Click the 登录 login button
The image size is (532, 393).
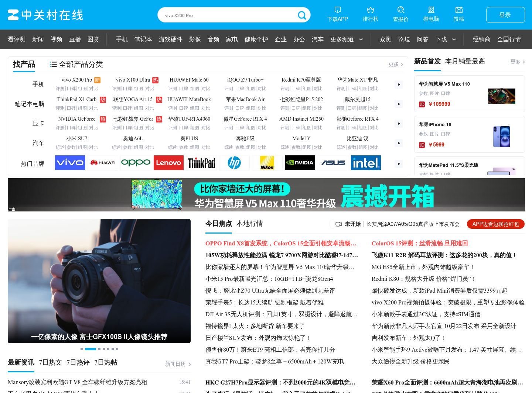(x=505, y=15)
